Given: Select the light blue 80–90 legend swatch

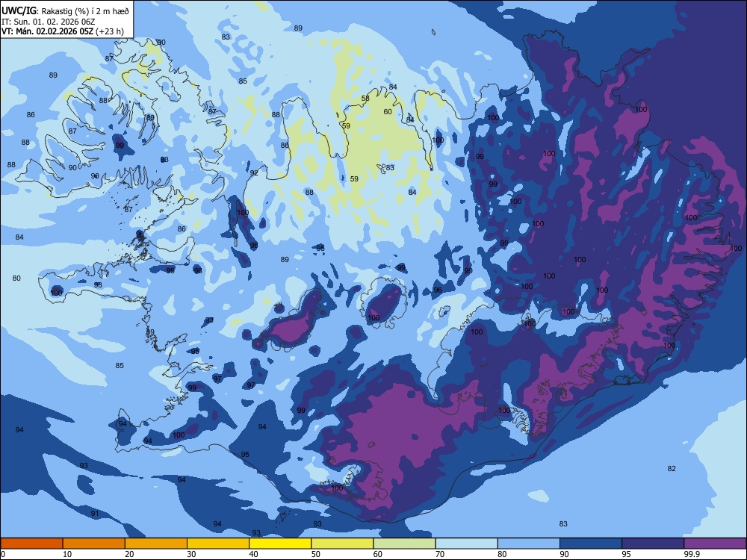Looking at the screenshot, I should [529, 544].
